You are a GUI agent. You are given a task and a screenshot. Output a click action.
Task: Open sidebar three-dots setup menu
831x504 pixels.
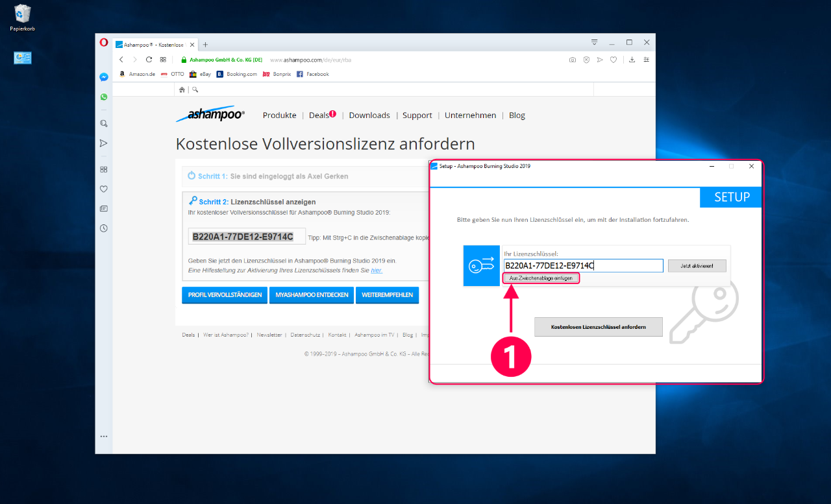click(104, 437)
